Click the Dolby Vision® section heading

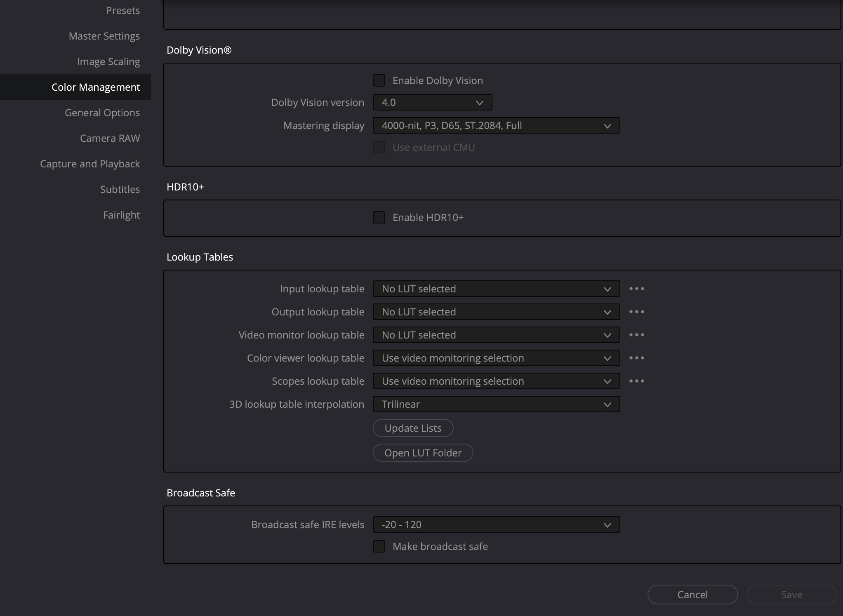pyautogui.click(x=199, y=50)
